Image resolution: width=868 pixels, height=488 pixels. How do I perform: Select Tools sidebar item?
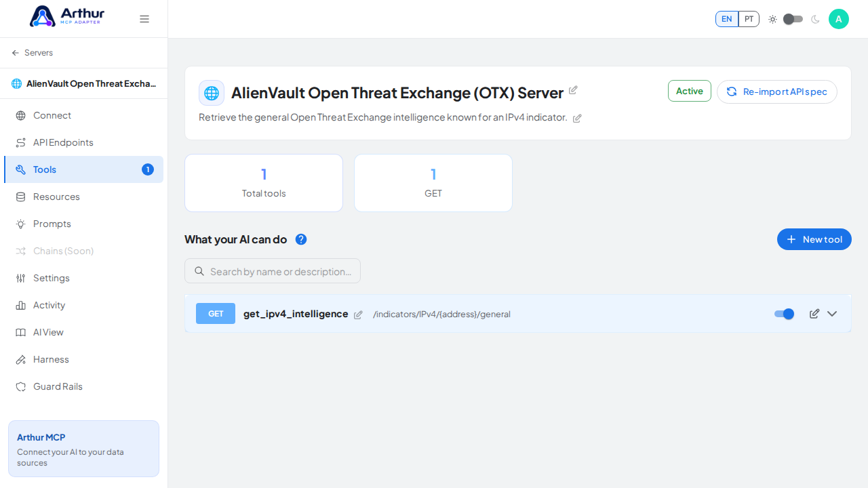83,169
